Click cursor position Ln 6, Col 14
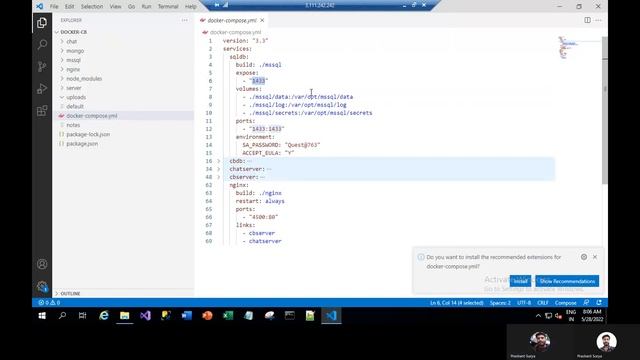640x360 pixels. (x=457, y=303)
